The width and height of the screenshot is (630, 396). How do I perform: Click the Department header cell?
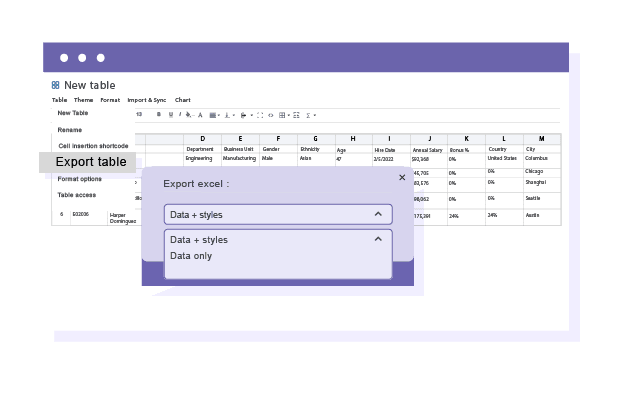coord(202,149)
